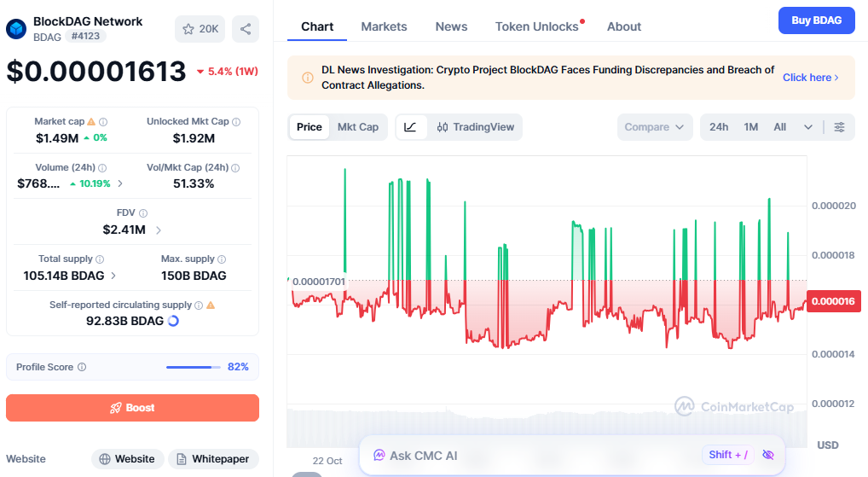868x477 pixels.
Task: Open the Chart tab
Action: click(x=317, y=26)
